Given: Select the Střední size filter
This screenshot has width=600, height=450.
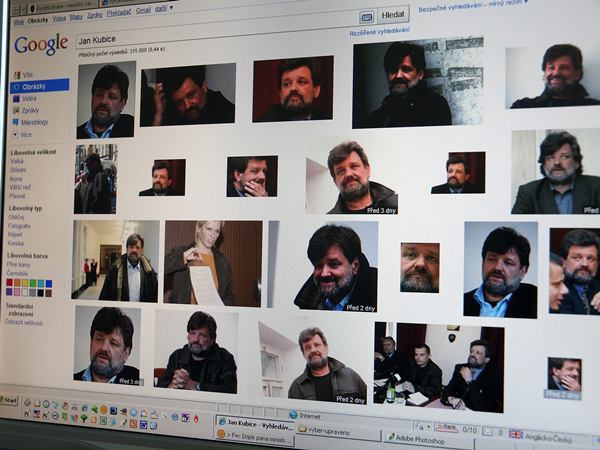Looking at the screenshot, I should click(18, 170).
